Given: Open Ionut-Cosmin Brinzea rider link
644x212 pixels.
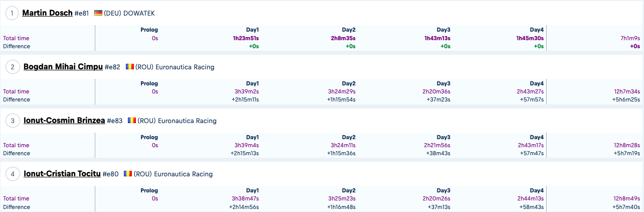Looking at the screenshot, I should [x=64, y=121].
